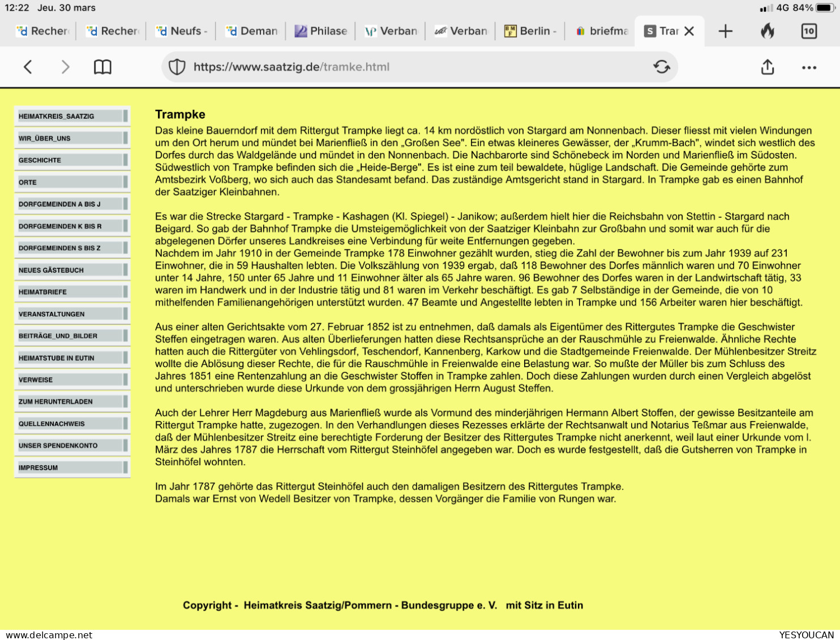Screen dimensions: 840x640
Task: Switch to the Neufs tab
Action: coord(181,31)
